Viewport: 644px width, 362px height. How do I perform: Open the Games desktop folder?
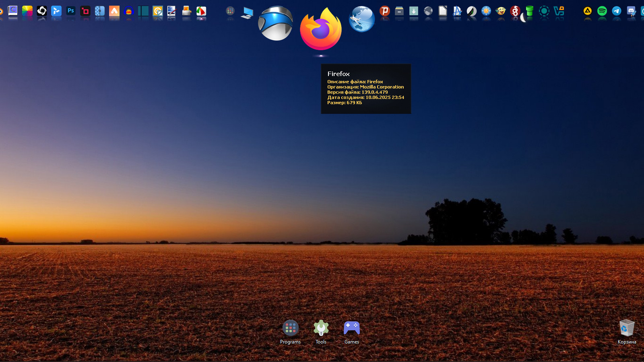[352, 332]
